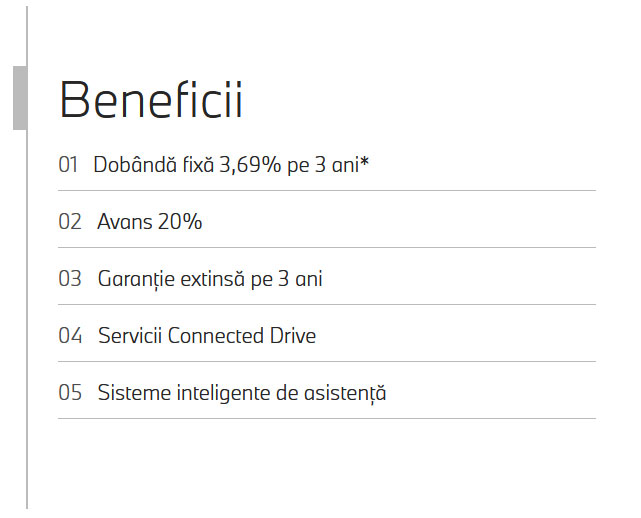This screenshot has height=518, width=641.
Task: Open Garanție extinsă pe 3 ani item
Action: coord(210,280)
